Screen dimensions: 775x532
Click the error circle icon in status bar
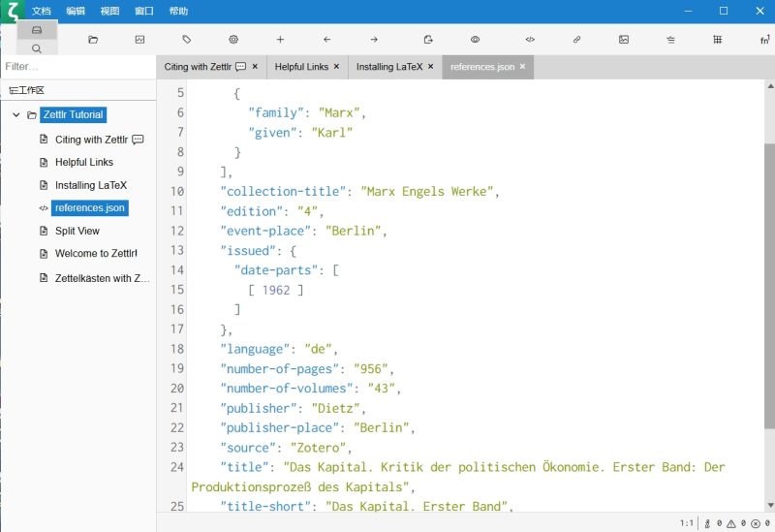click(756, 523)
